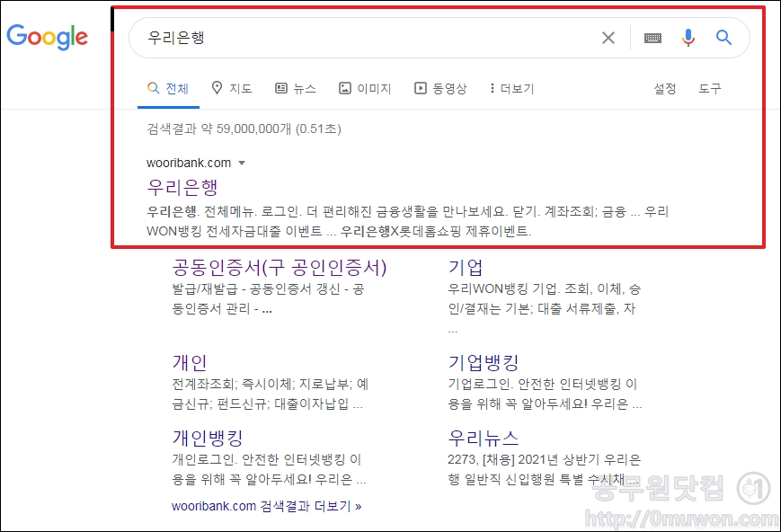Click the three-dot icon beside 더보기
The image size is (781, 532).
pos(493,88)
